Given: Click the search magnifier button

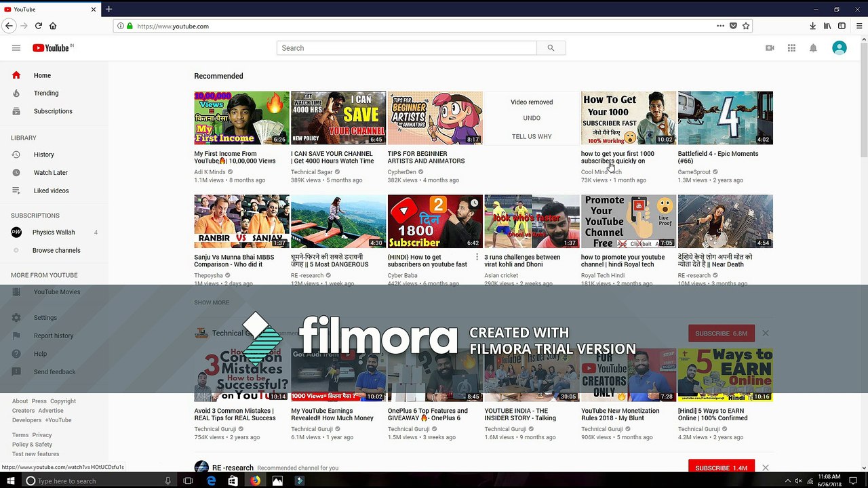Looking at the screenshot, I should [x=551, y=48].
